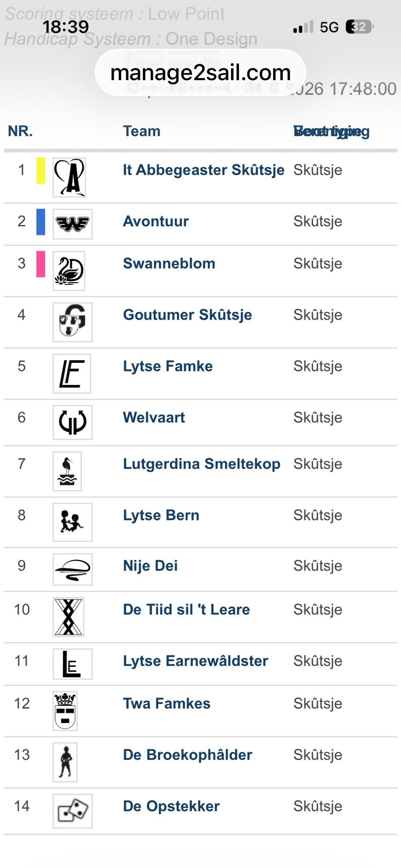Open the De Tiid sil 't Leare link
The image size is (401, 868).
click(187, 609)
